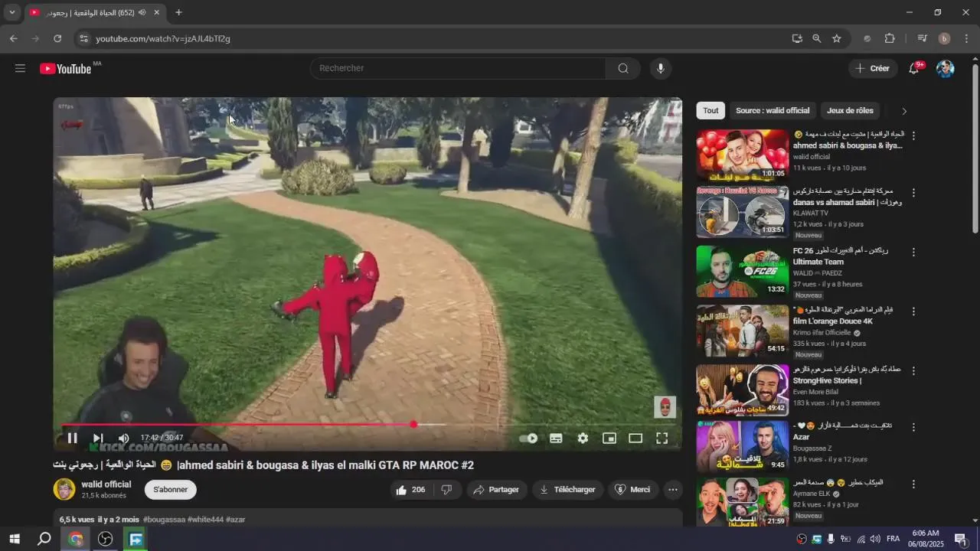Image resolution: width=980 pixels, height=551 pixels.
Task: Select the Tout filter chip
Action: (710, 110)
